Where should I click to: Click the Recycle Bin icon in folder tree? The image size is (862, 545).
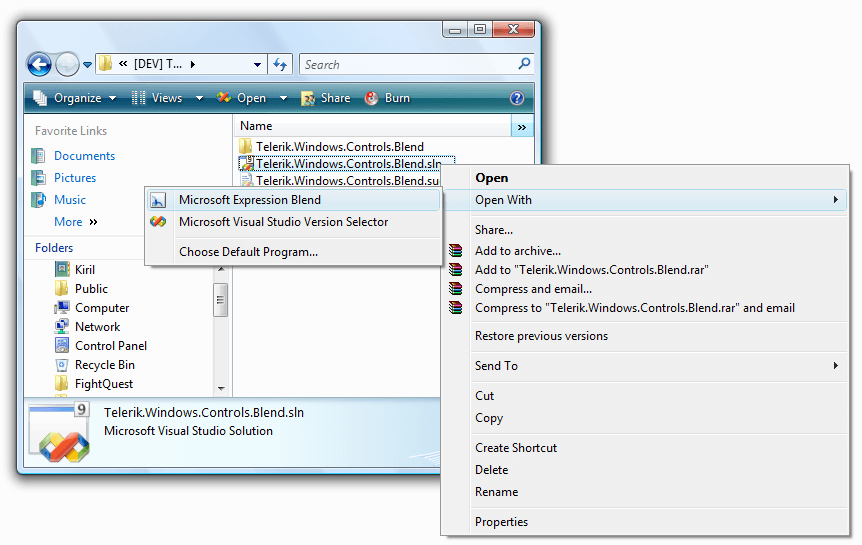(x=62, y=365)
